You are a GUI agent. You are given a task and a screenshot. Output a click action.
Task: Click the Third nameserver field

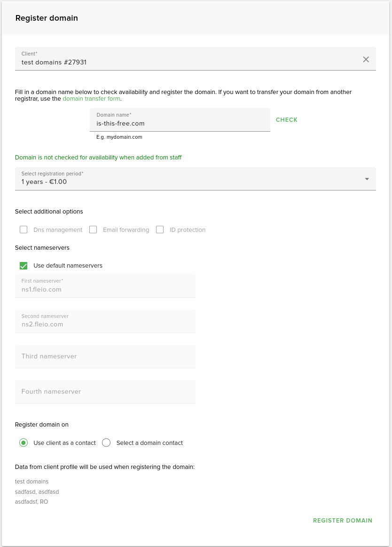pos(105,356)
